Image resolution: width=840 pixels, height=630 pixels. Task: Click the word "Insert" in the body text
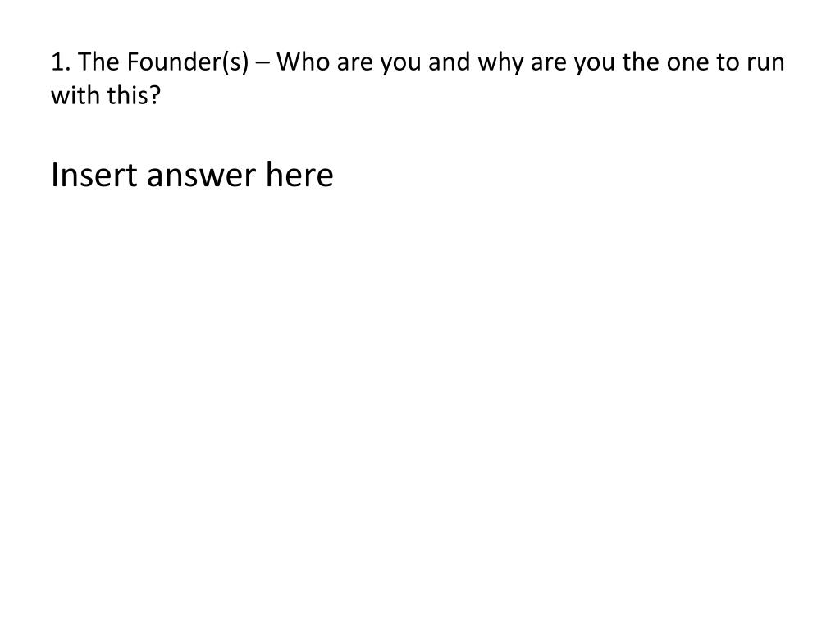pos(94,176)
